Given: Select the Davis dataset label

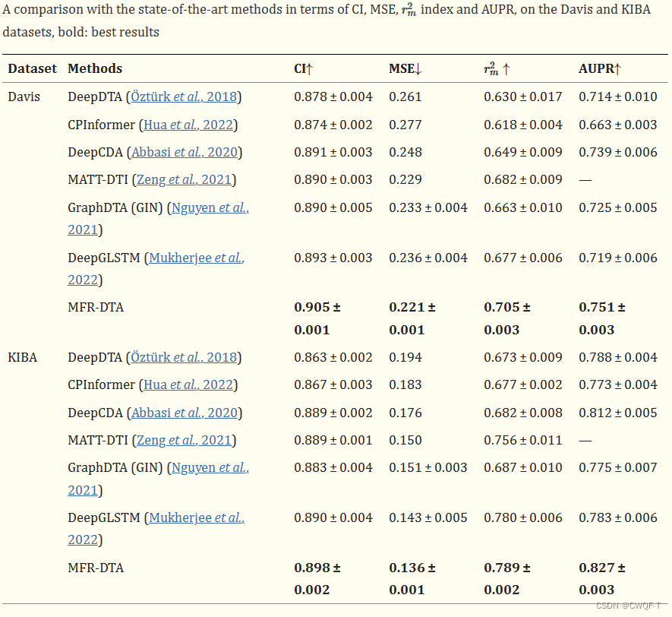Looking at the screenshot, I should point(24,97).
